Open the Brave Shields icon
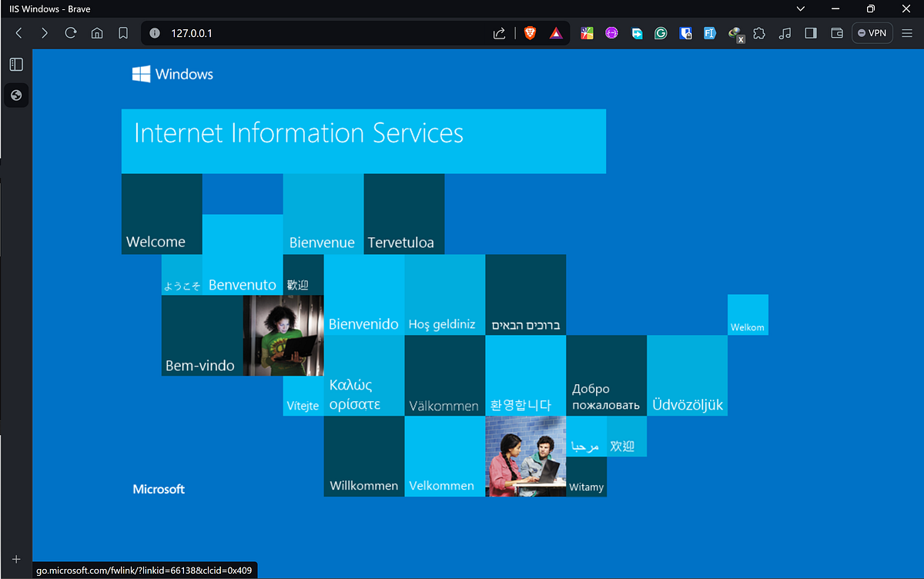 click(530, 33)
